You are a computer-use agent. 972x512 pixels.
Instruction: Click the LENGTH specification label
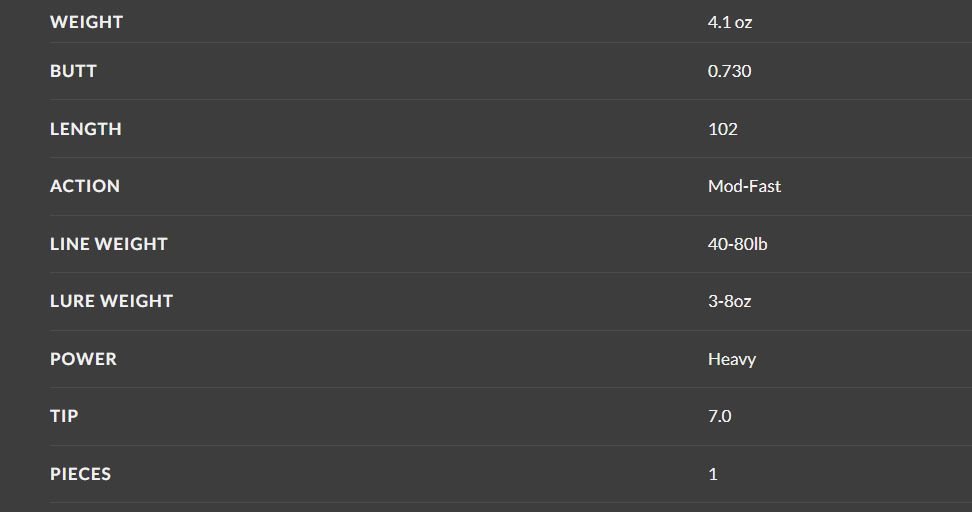(85, 129)
